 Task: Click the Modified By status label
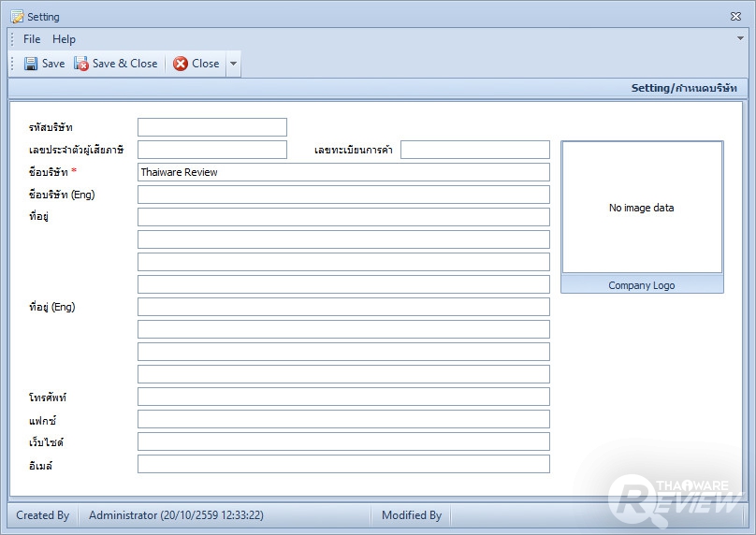pos(412,515)
